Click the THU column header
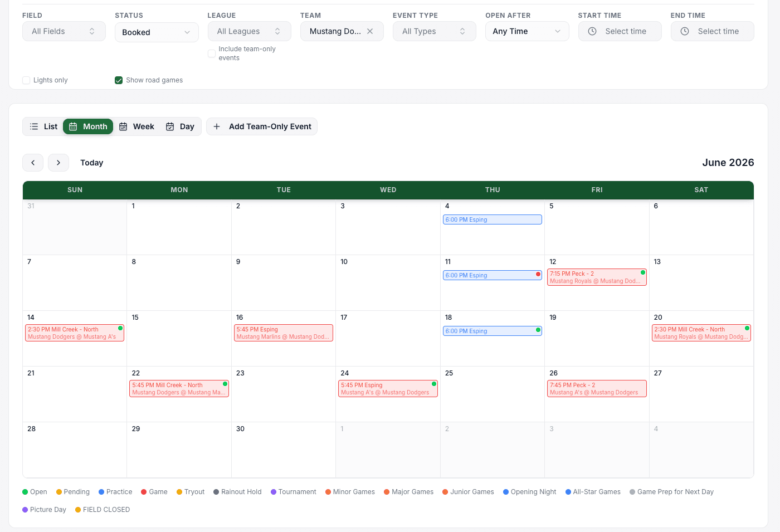Screen dimensions: 780x532 493,190
